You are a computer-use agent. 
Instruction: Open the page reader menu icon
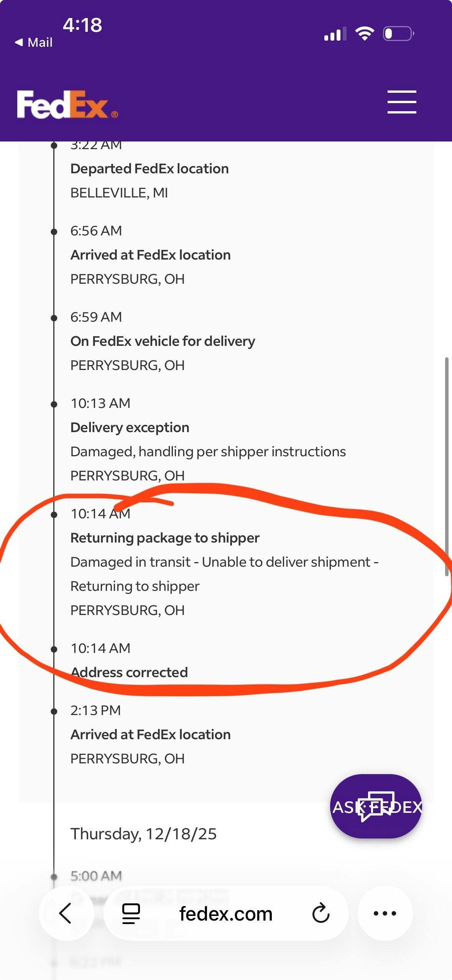pyautogui.click(x=131, y=913)
